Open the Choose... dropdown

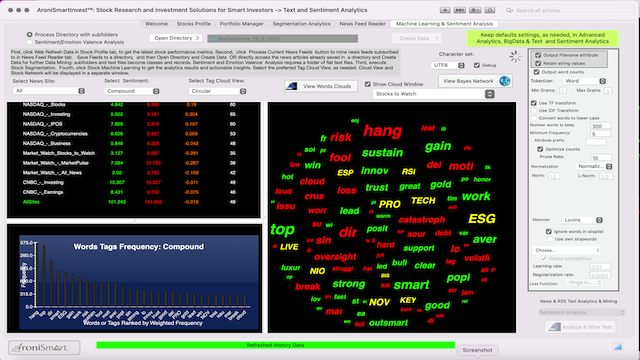tap(566, 250)
